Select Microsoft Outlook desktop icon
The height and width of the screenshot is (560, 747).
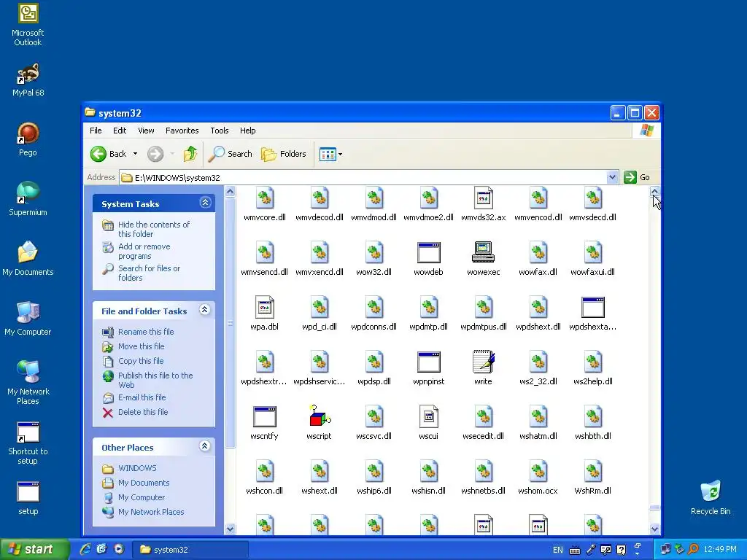coord(28,25)
